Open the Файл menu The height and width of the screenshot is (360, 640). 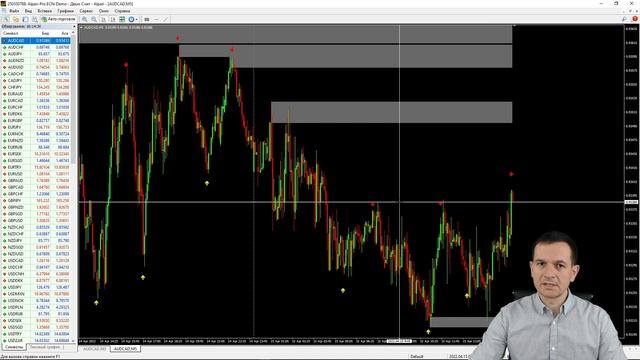coord(14,11)
